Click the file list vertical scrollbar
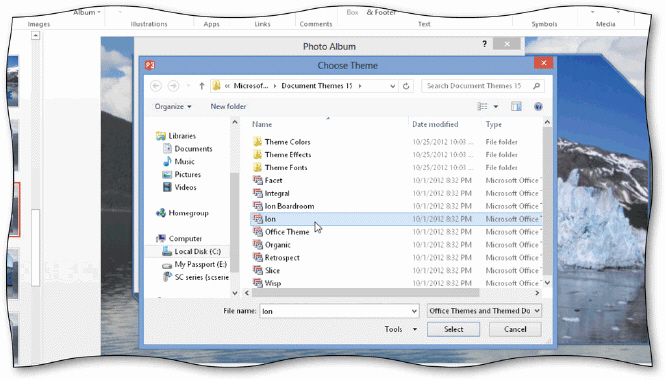Screen dimensions: 665x380 click(547, 202)
